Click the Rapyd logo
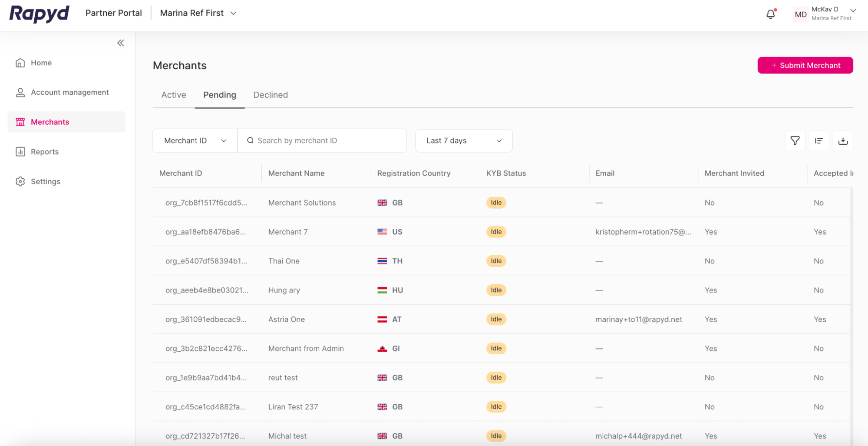This screenshot has height=446, width=868. [39, 13]
